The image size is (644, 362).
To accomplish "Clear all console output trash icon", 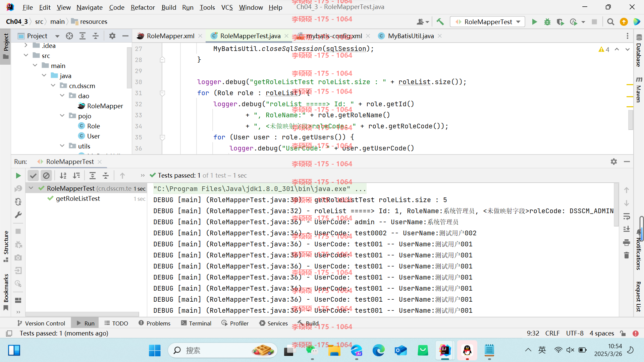I will [626, 255].
